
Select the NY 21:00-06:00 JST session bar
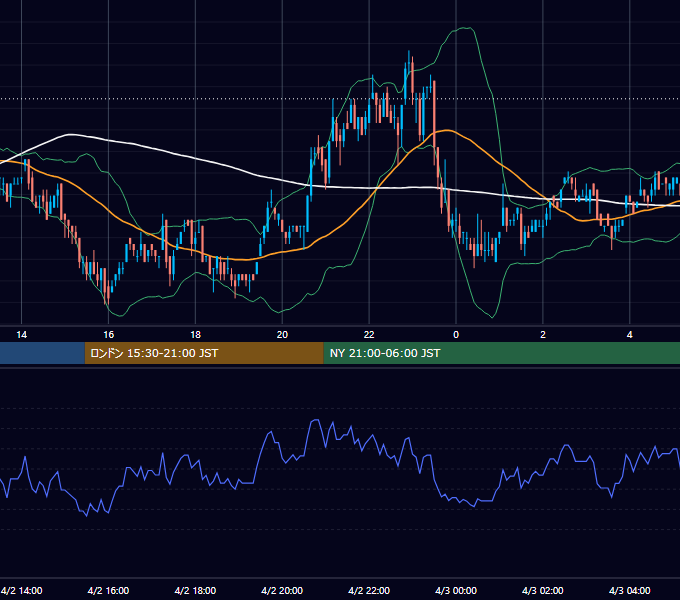(x=502, y=353)
